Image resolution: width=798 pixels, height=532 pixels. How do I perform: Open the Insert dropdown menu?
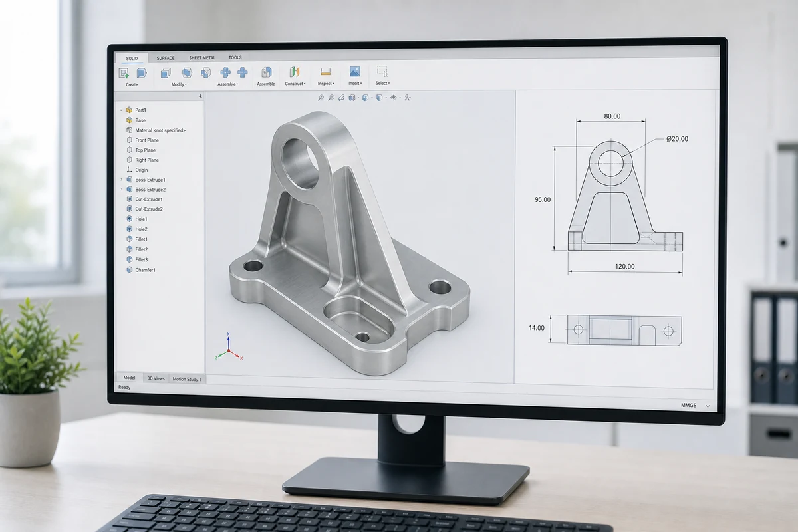[x=355, y=84]
